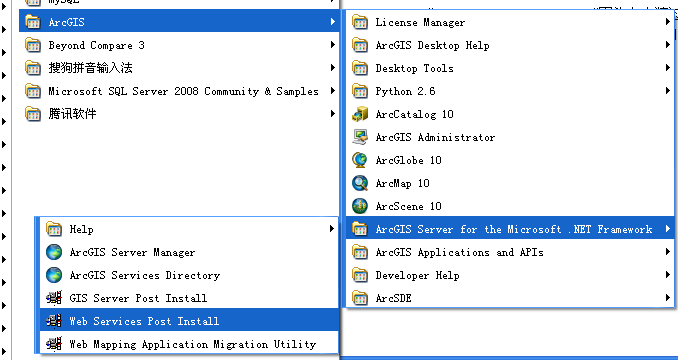Click the Help folder icon in submenu
The width and height of the screenshot is (678, 360).
(x=54, y=229)
